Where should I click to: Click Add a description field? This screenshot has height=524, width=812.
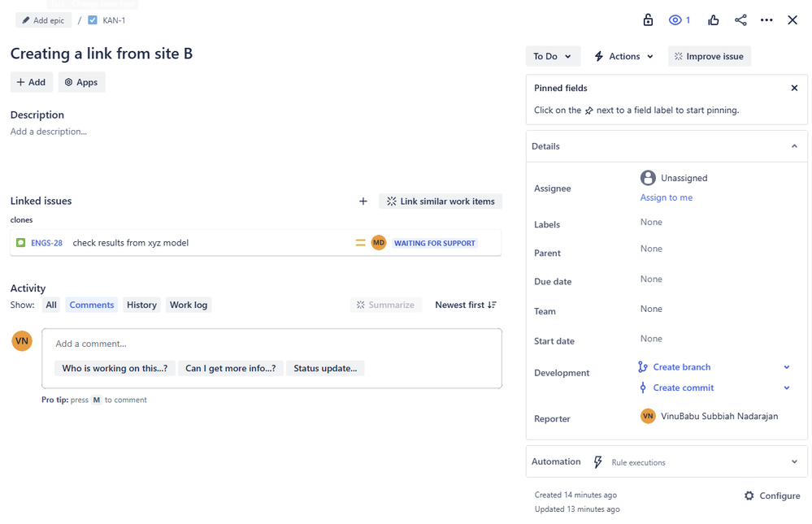(49, 132)
